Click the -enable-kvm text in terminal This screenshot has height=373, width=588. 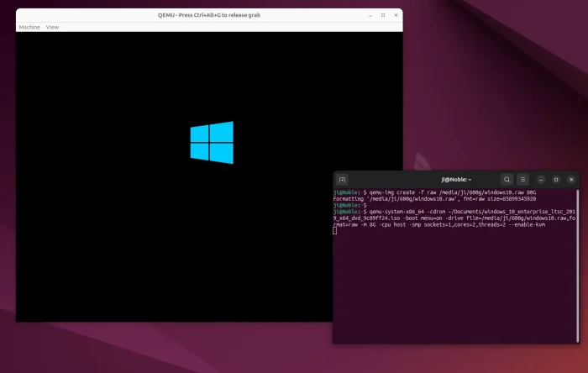point(528,224)
